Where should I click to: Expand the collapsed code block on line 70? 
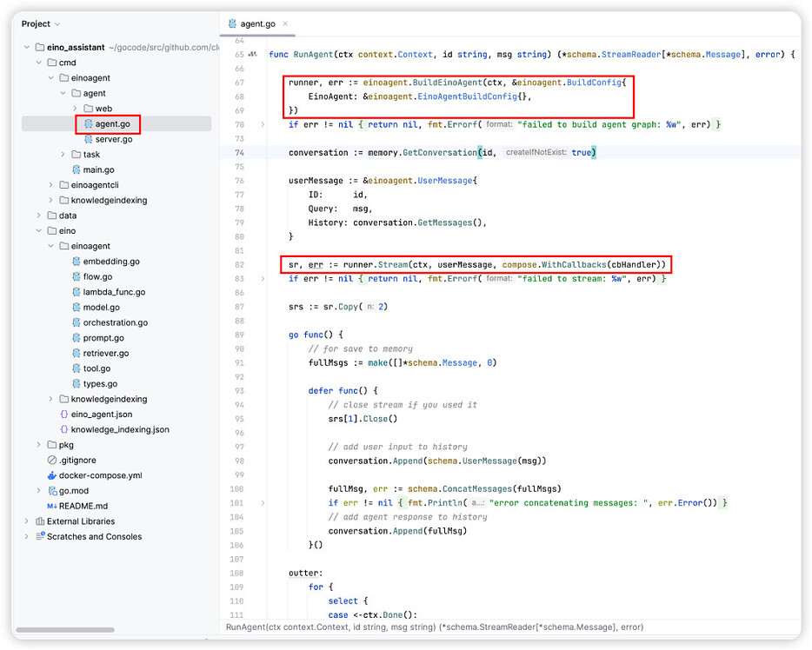[263, 124]
